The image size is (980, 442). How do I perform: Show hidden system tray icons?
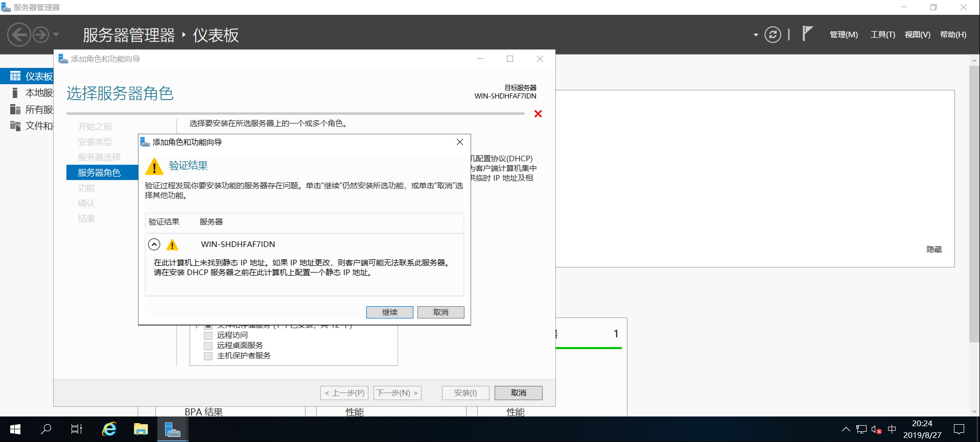[x=846, y=429]
